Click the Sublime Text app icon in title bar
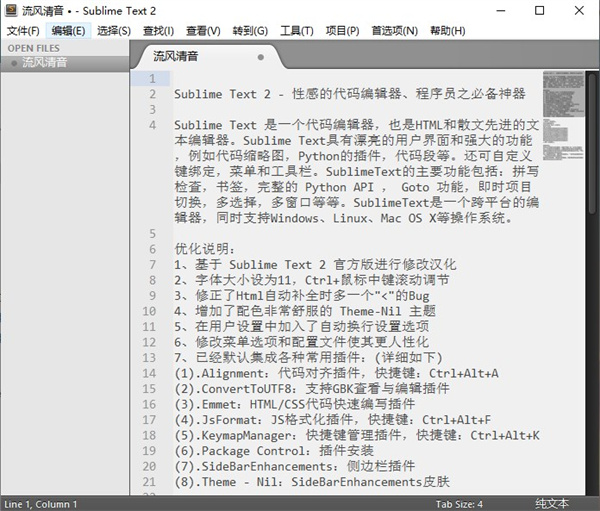This screenshot has height=511, width=600. 11,10
